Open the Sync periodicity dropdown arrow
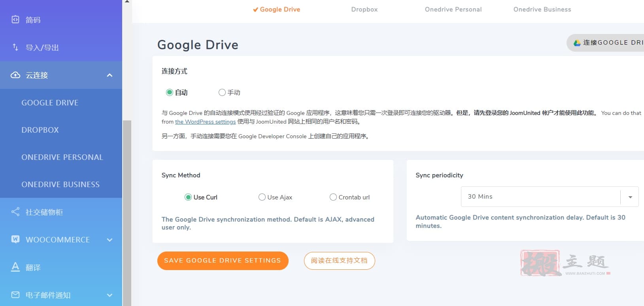 click(x=630, y=197)
